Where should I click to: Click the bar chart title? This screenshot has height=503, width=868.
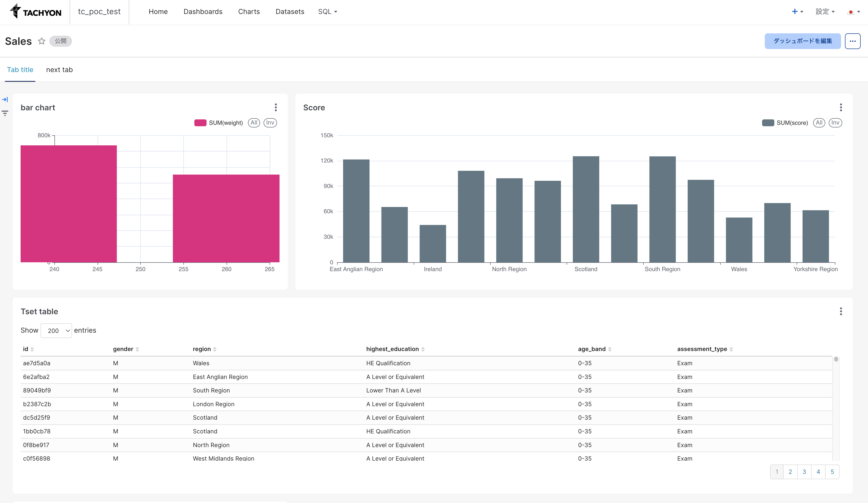(38, 107)
